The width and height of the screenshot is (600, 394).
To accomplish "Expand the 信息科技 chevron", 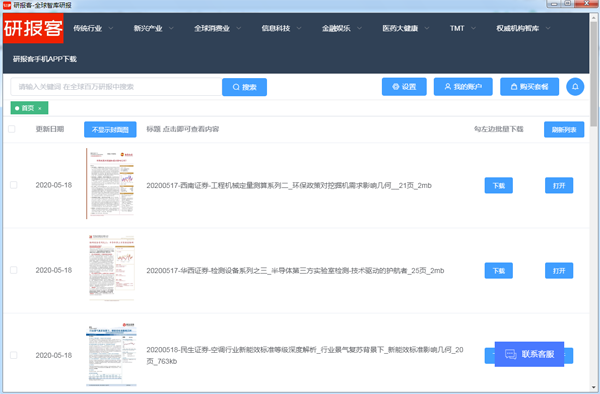I will click(x=299, y=28).
